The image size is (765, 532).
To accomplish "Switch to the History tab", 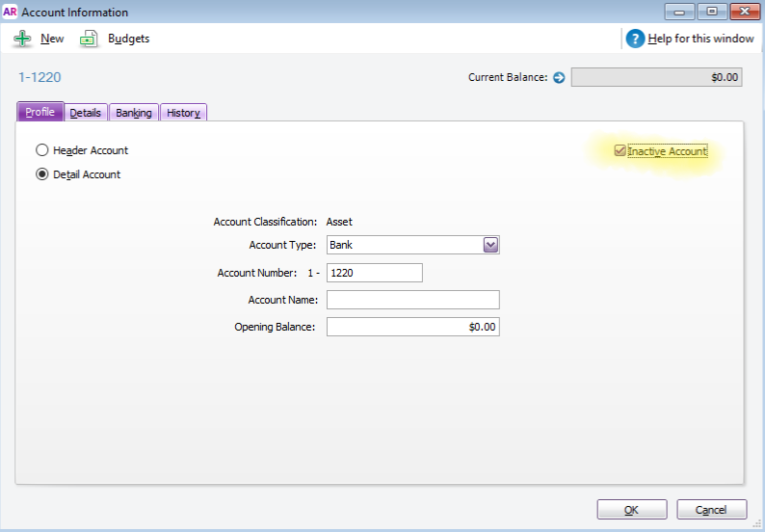I will click(183, 113).
